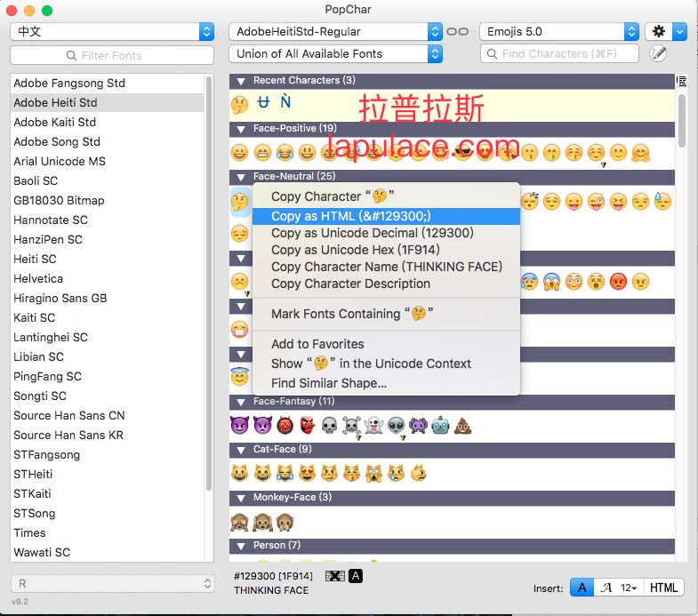
Task: Select the alien emoji
Action: point(396,426)
